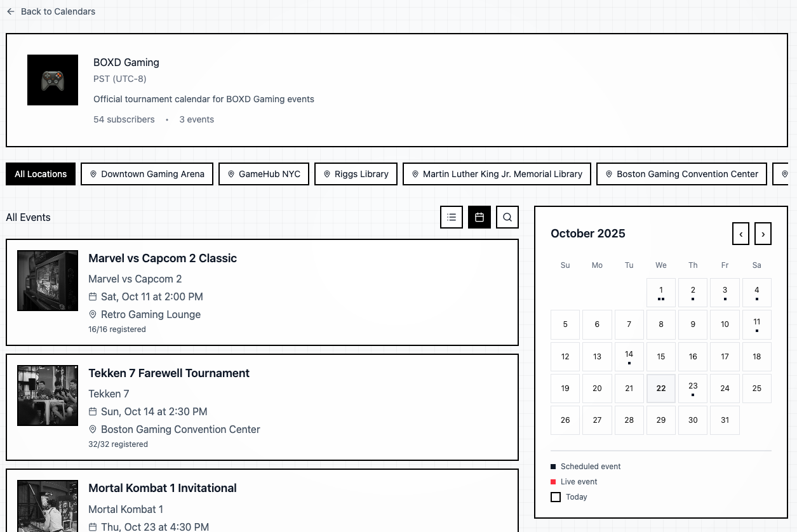Select October 22 on the calendar
797x532 pixels.
[661, 389]
